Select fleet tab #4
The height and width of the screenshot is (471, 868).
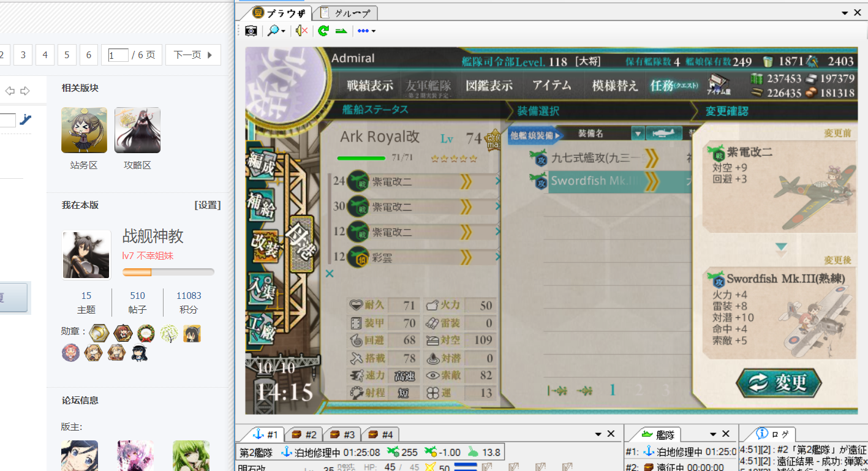point(380,434)
